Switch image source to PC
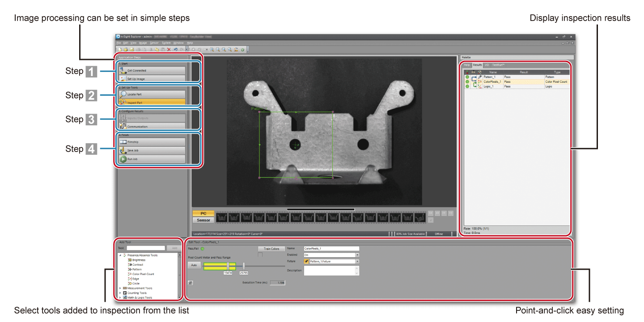 [203, 214]
